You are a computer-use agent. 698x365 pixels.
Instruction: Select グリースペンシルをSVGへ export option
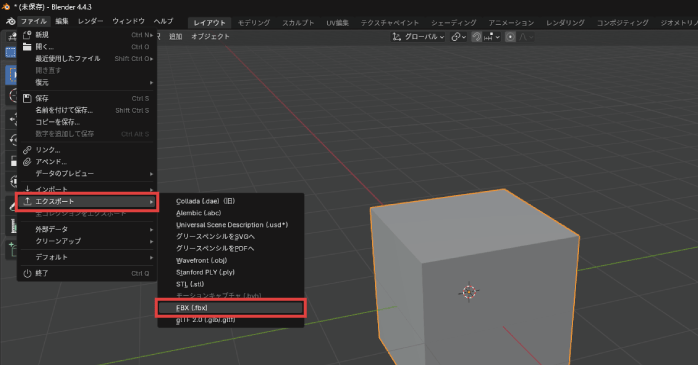coord(231,237)
